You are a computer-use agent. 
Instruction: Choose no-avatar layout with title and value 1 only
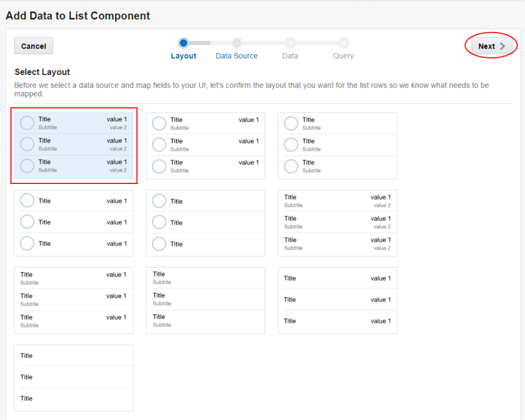(337, 301)
